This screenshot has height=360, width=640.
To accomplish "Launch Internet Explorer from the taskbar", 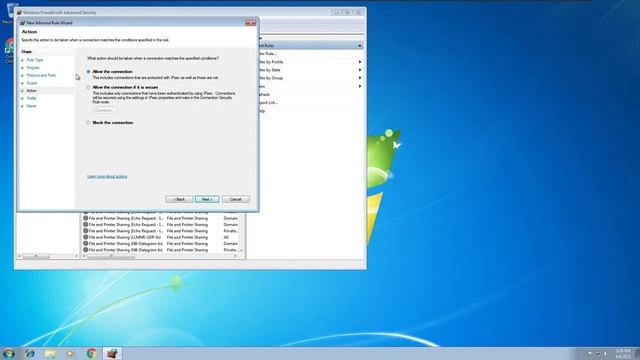I will (30, 353).
